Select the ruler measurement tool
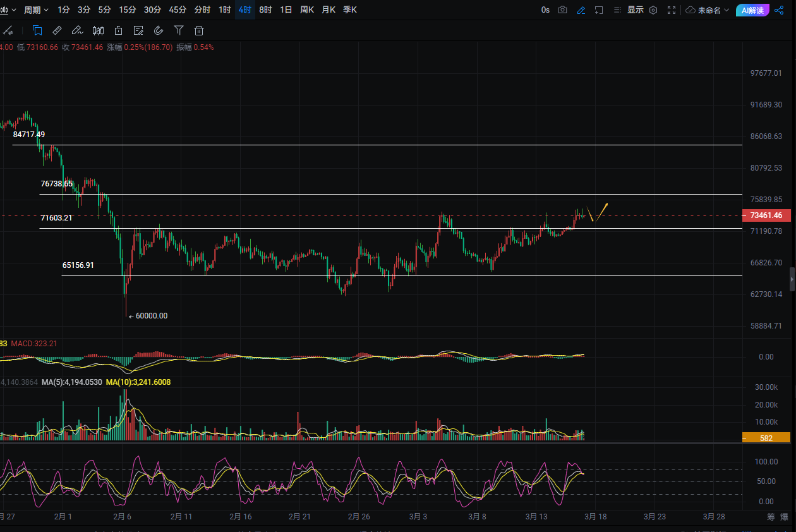The width and height of the screenshot is (796, 532). (57, 30)
